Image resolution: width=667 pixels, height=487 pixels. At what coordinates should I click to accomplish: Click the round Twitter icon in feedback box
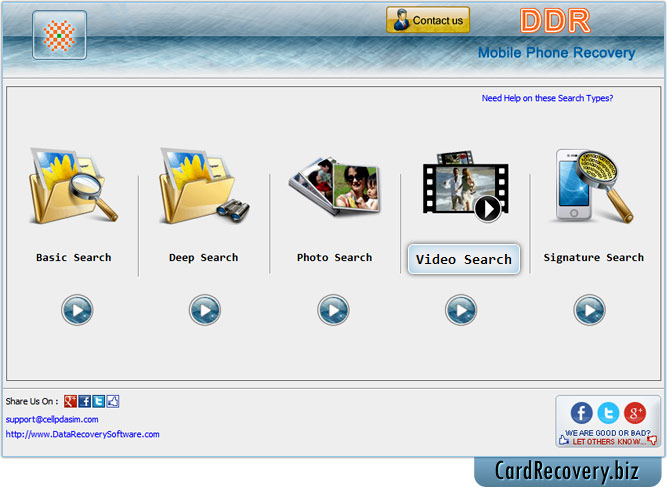608,413
